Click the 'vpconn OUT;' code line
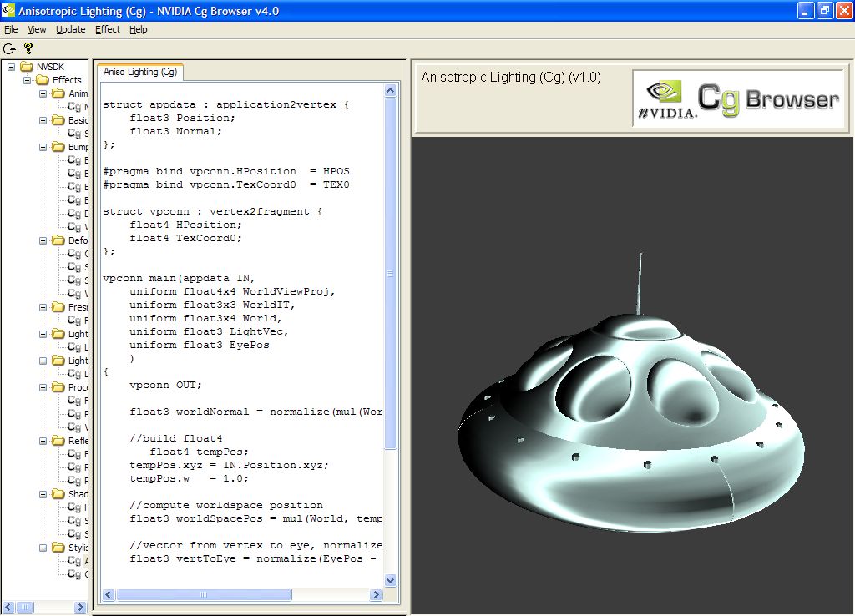 [x=165, y=385]
